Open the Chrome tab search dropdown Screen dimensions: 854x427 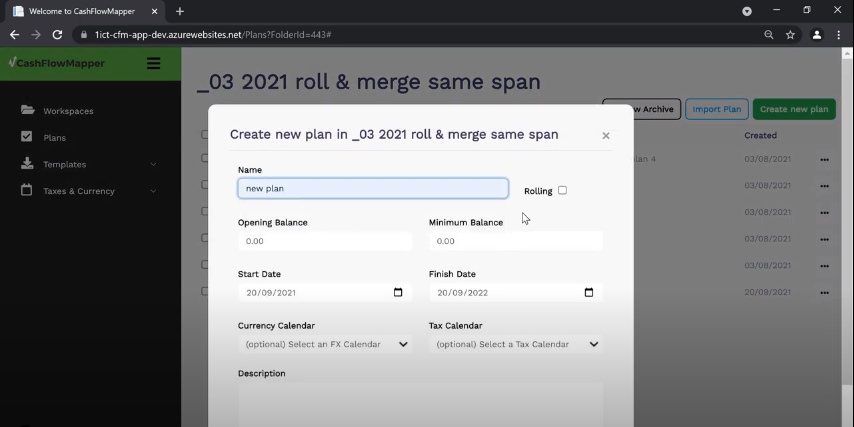(747, 11)
